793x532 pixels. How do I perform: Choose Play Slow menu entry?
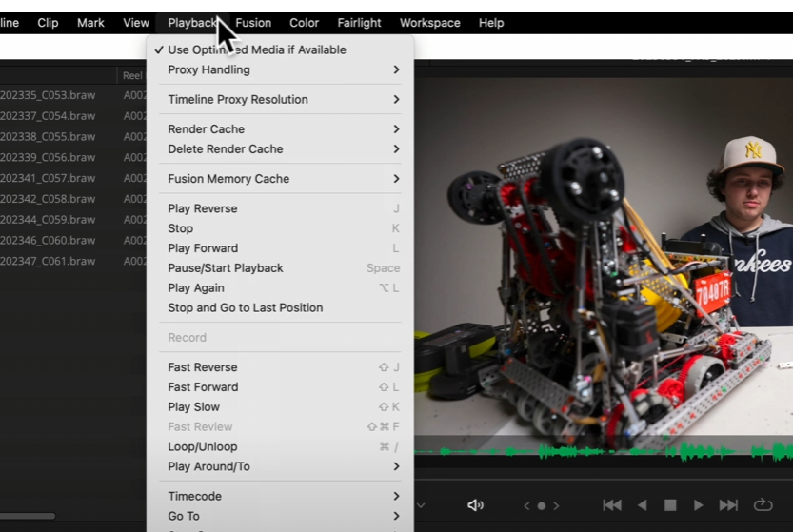point(280,407)
